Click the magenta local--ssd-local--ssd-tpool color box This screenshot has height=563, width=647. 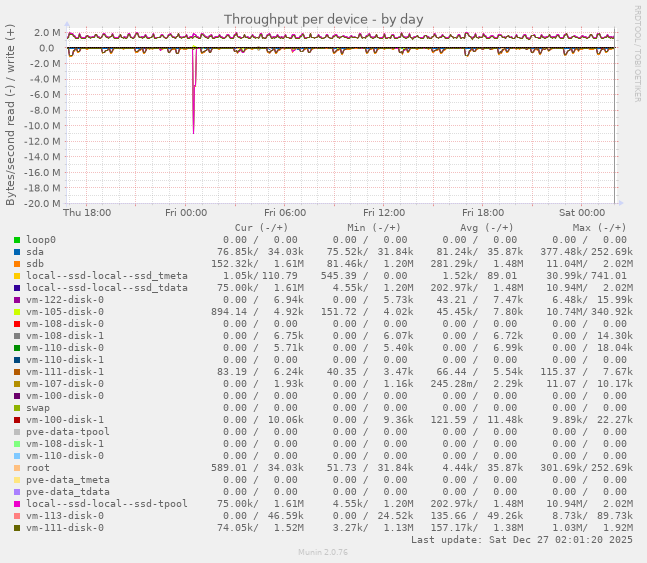(17, 504)
